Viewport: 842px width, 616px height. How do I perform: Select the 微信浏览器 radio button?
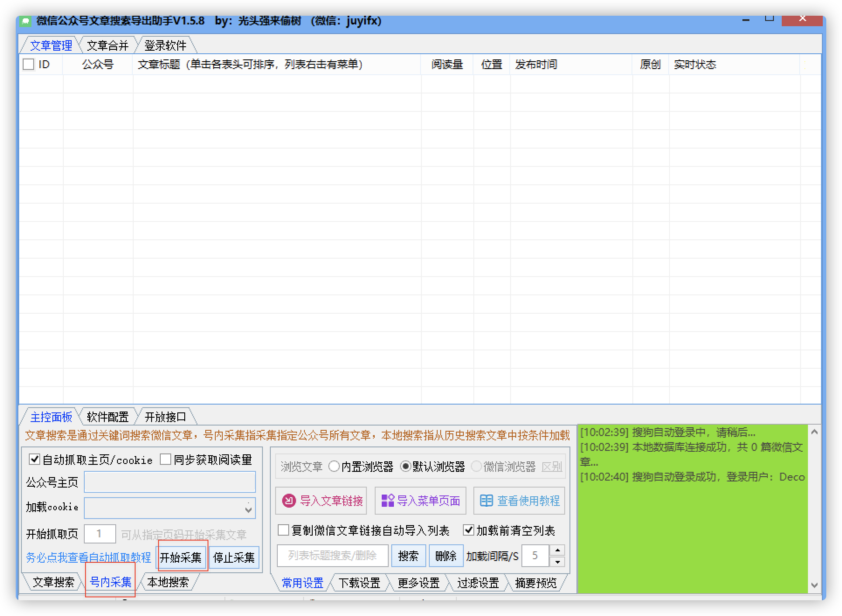point(476,467)
